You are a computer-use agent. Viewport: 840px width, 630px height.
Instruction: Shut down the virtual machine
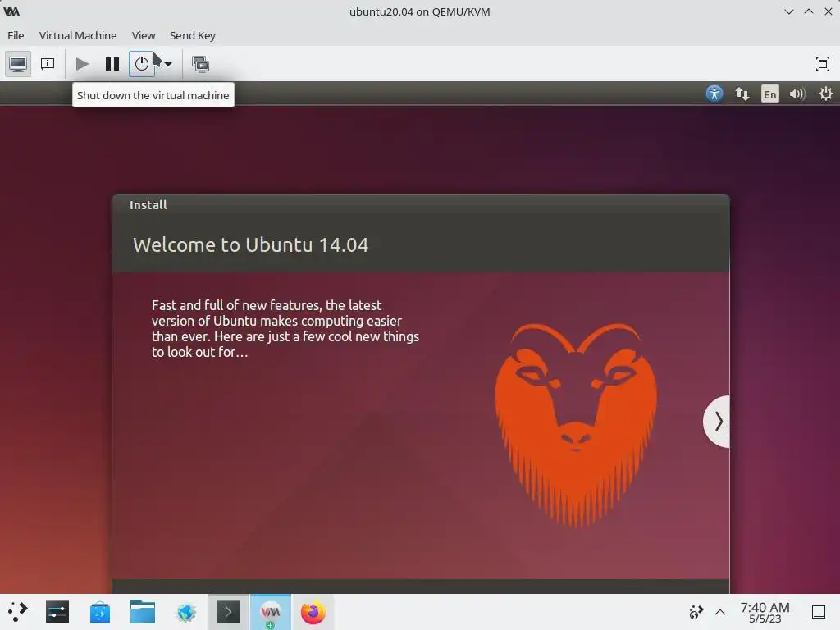[x=141, y=64]
